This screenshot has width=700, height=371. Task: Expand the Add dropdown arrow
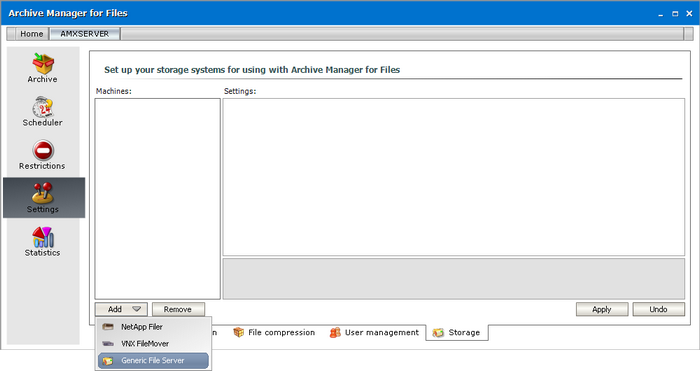(137, 309)
